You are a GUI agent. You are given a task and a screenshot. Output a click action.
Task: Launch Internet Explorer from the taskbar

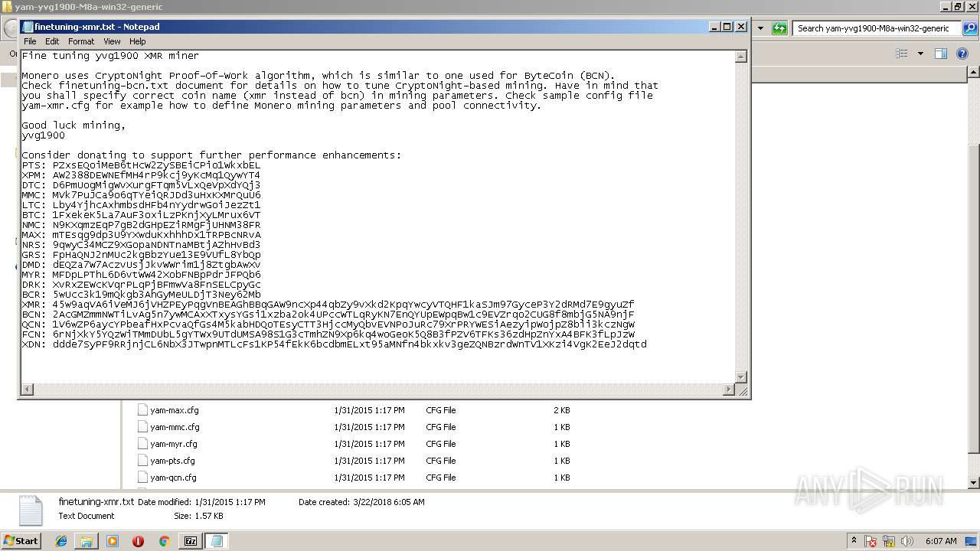point(61,541)
